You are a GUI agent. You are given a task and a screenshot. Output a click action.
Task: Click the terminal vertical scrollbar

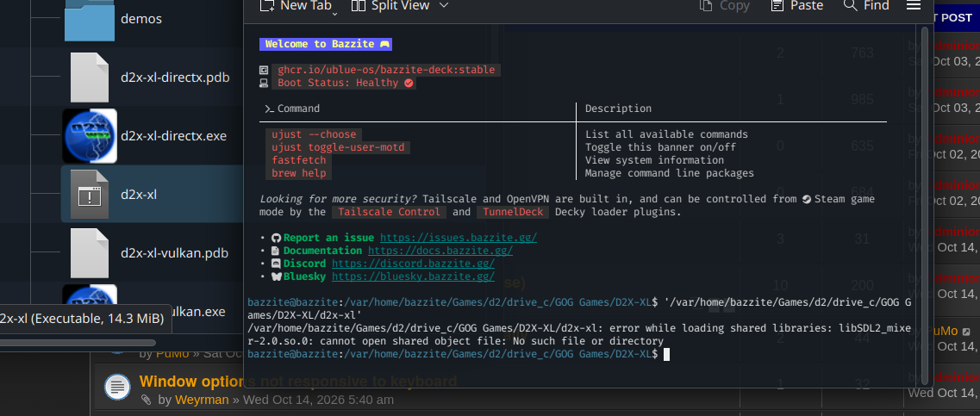(925, 205)
